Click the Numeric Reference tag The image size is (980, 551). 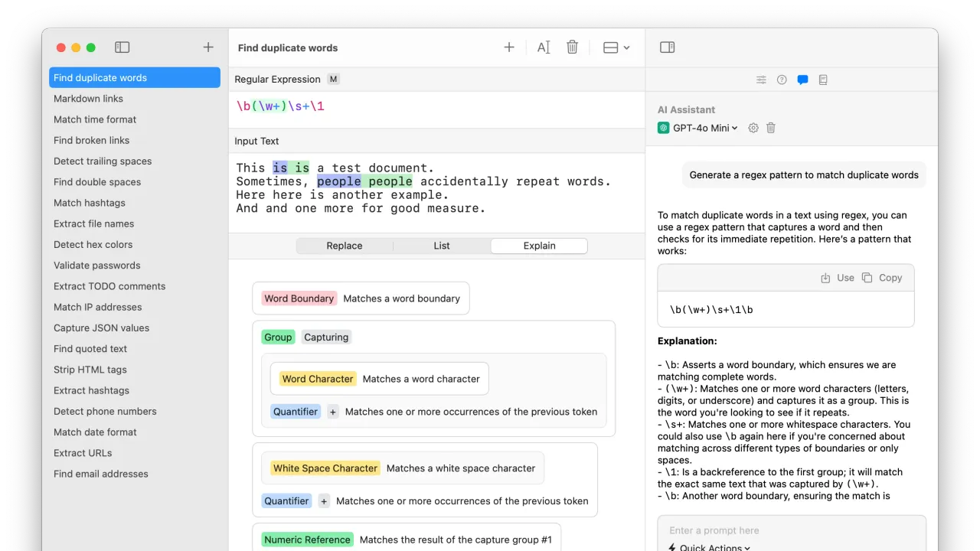point(307,540)
